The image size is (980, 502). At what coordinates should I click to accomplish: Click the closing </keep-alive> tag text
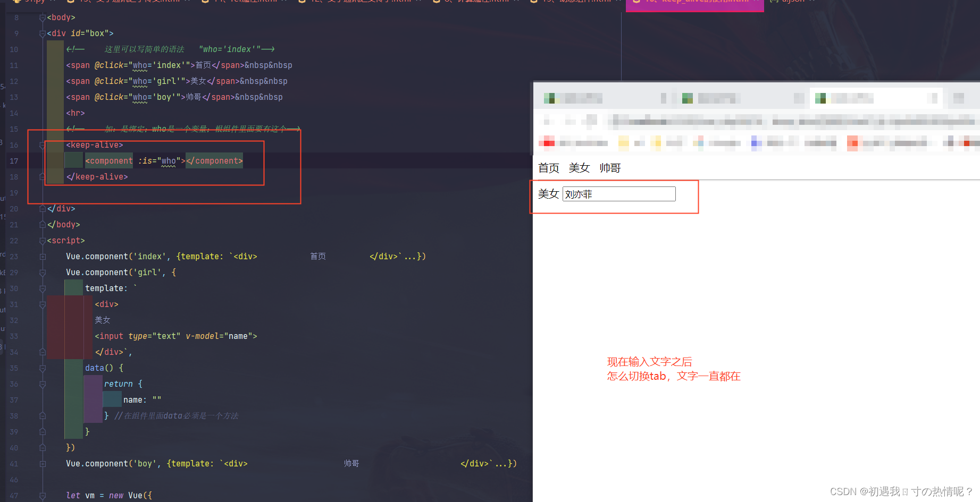97,177
